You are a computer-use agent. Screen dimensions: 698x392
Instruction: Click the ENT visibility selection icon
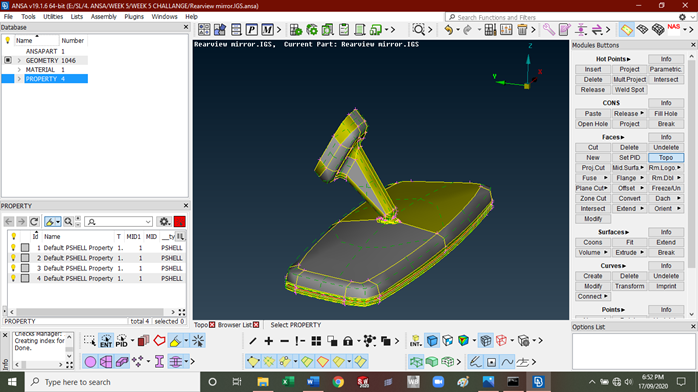coord(106,341)
